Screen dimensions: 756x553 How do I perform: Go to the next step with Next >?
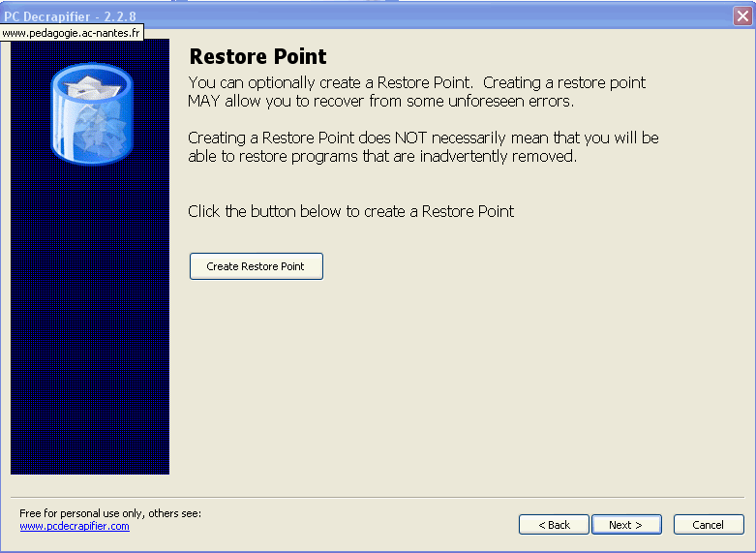click(626, 525)
